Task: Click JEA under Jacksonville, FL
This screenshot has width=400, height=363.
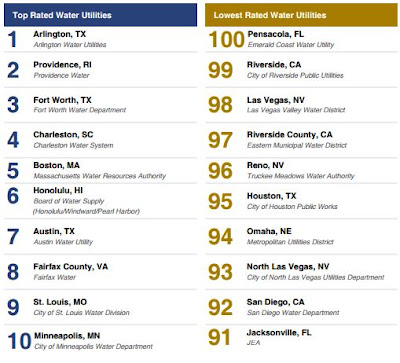Action: tap(253, 343)
